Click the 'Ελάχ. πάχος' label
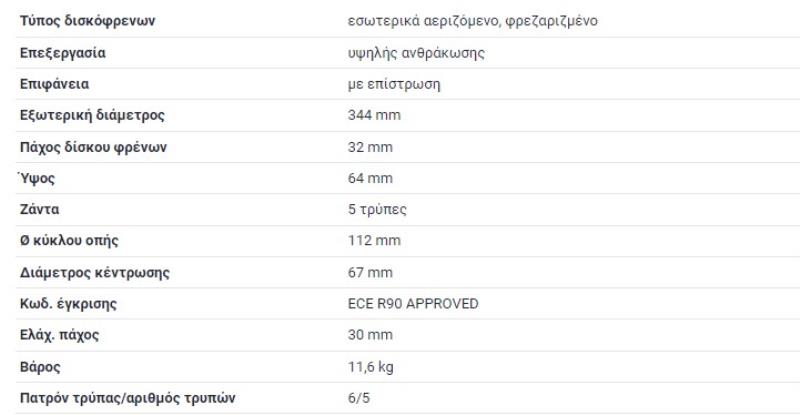 click(x=59, y=335)
